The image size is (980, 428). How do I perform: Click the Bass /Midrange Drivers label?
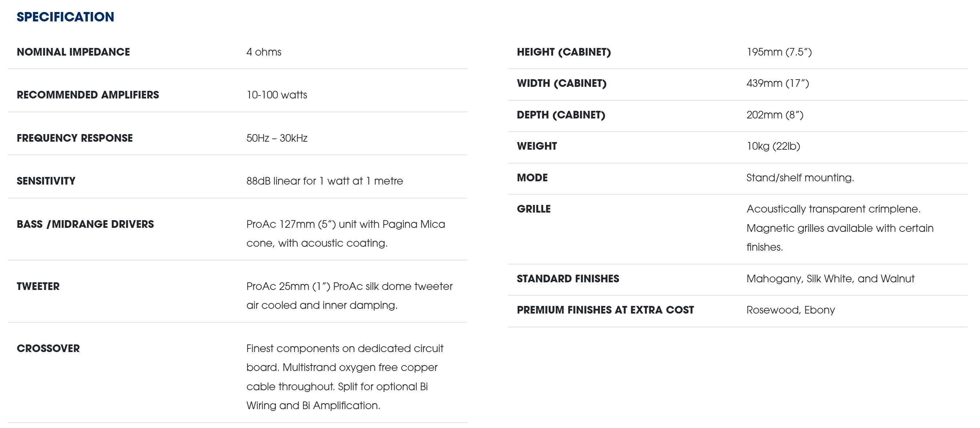[x=85, y=224]
